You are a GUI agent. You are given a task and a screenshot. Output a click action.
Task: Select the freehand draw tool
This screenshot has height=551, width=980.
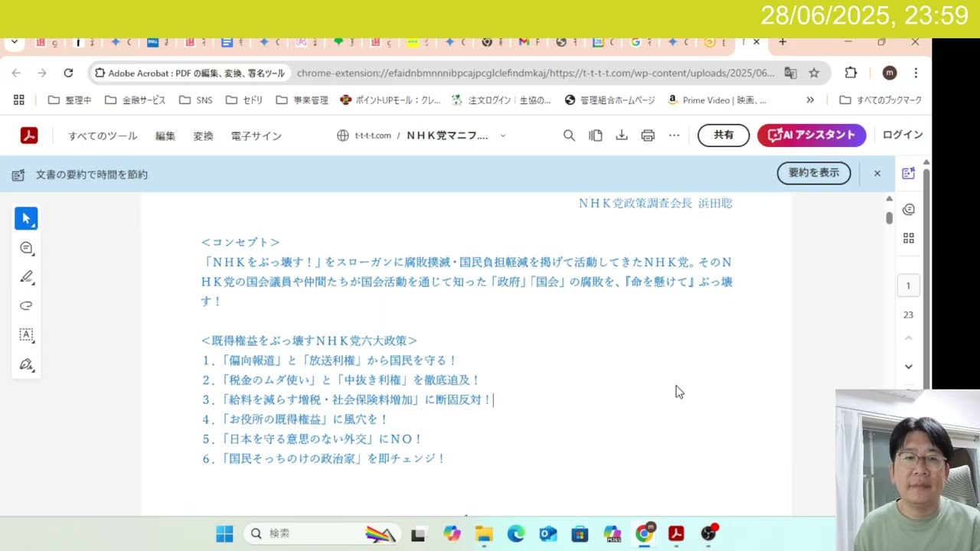click(26, 306)
